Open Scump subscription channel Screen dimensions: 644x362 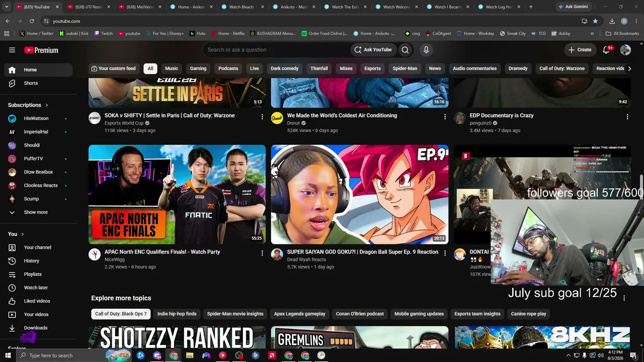(38, 199)
